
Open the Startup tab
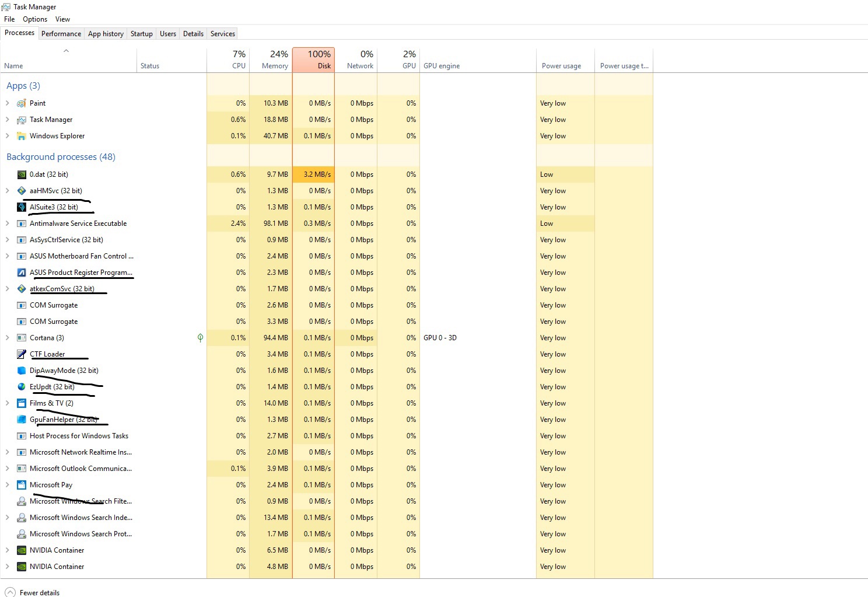point(141,34)
